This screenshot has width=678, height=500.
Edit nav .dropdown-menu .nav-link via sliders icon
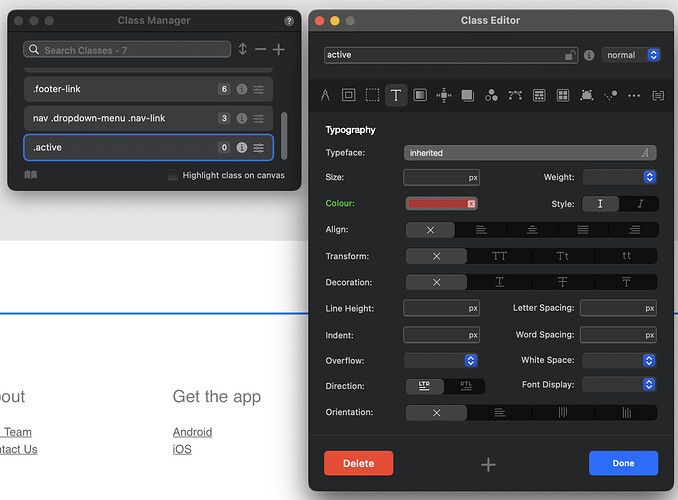coord(259,118)
